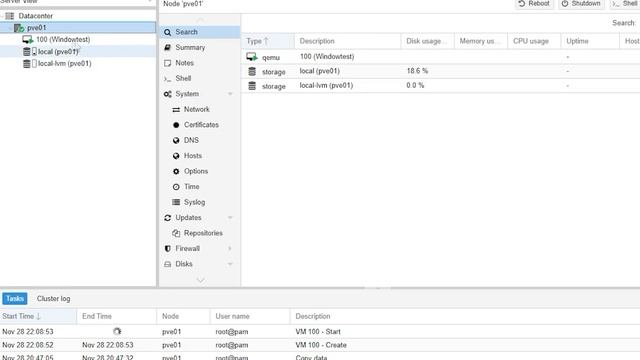
Task: Click the Reboot button
Action: pyautogui.click(x=534, y=4)
